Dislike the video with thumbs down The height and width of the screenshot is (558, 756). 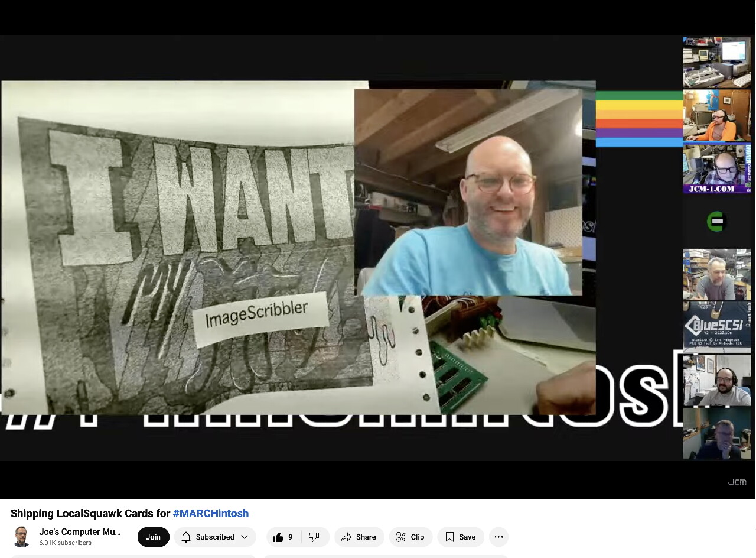point(315,537)
